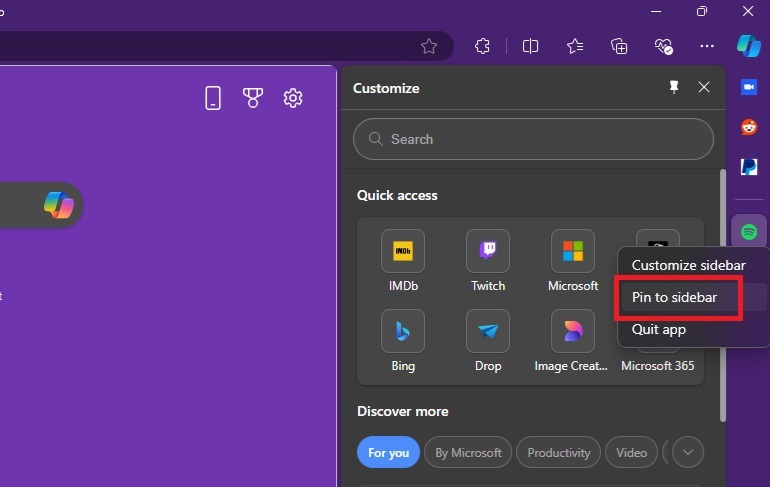Open Reddit in the sidebar
The height and width of the screenshot is (487, 770).
749,127
